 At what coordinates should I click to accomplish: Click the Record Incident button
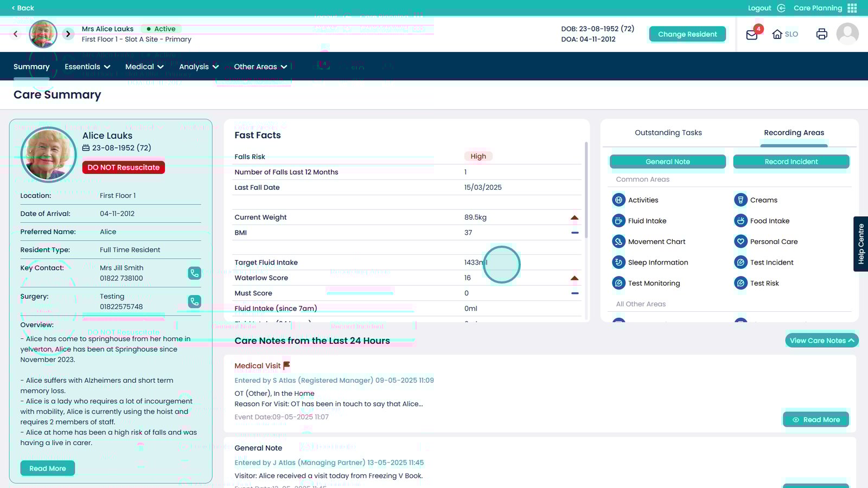[790, 162]
